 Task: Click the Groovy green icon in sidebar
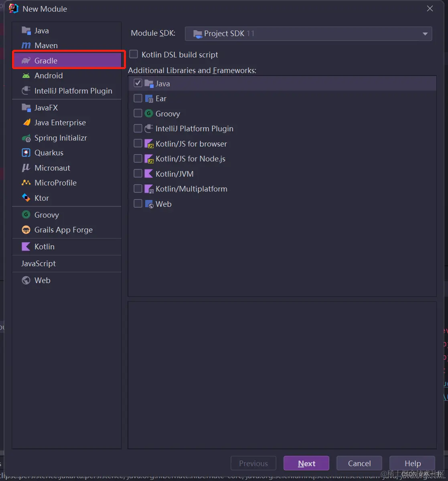(x=26, y=214)
